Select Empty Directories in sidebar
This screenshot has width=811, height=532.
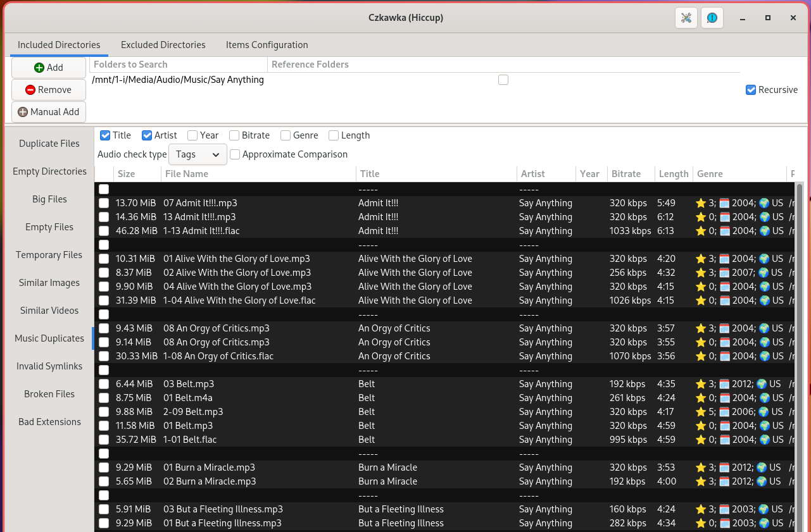tap(49, 171)
